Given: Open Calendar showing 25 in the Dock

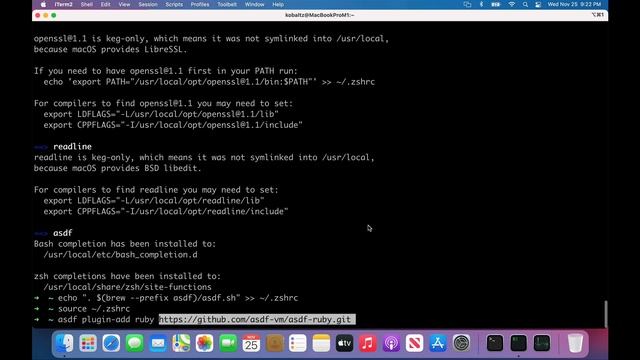Looking at the screenshot, I should pyautogui.click(x=251, y=343).
